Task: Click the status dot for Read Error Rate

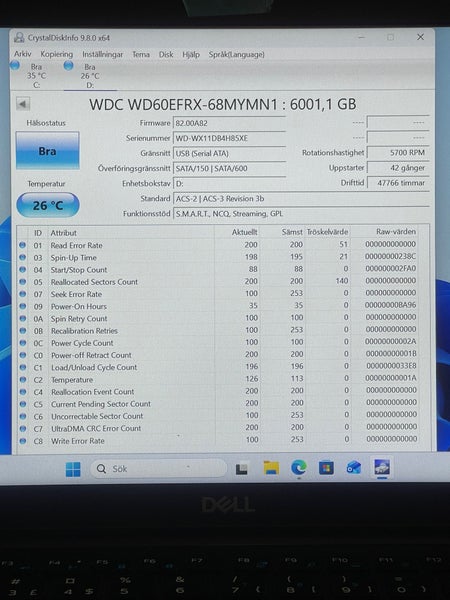Action: click(x=23, y=245)
